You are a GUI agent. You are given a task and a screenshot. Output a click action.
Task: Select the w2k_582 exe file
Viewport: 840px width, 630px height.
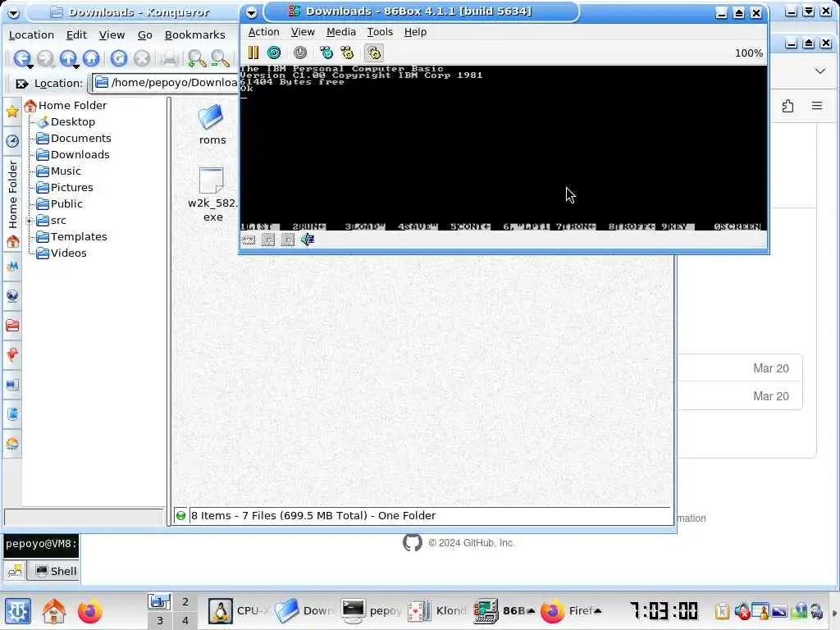point(212,194)
